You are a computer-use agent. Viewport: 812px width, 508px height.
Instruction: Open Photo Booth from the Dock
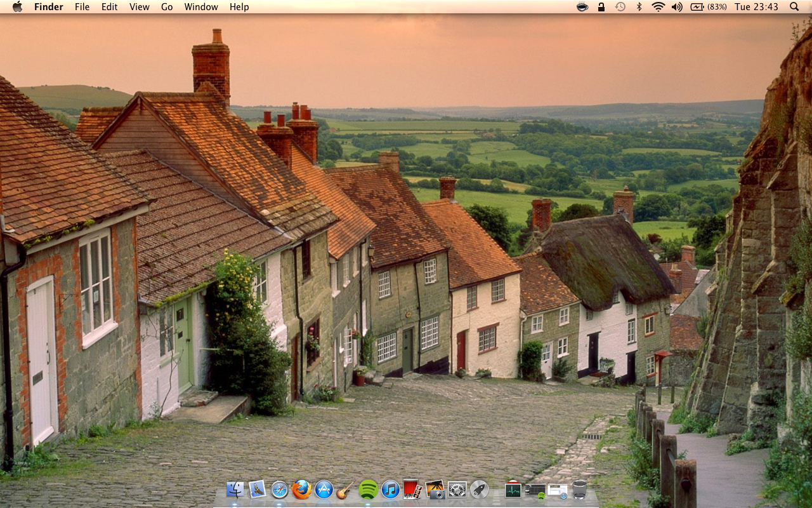[412, 490]
